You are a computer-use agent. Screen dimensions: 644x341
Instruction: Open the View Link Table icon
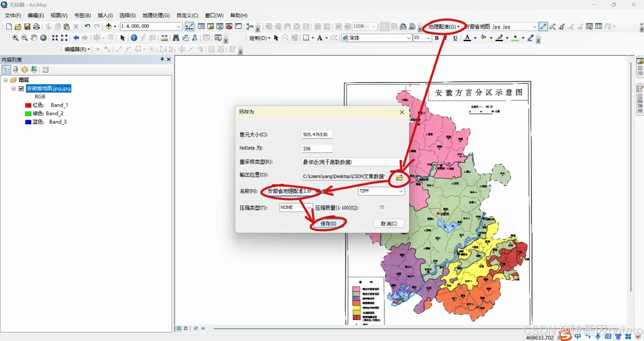(599, 26)
